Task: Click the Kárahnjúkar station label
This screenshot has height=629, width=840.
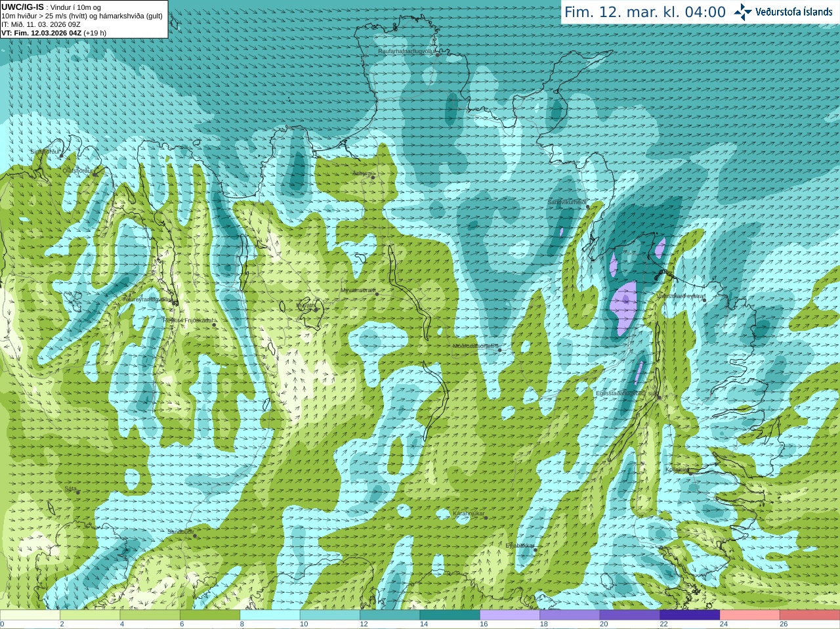Action: (469, 513)
